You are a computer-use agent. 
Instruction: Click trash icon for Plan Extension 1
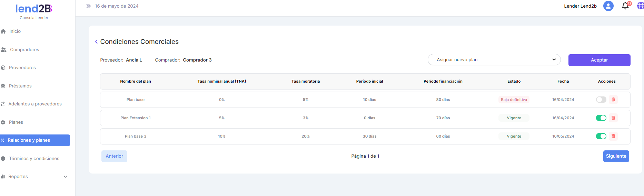[x=613, y=118]
